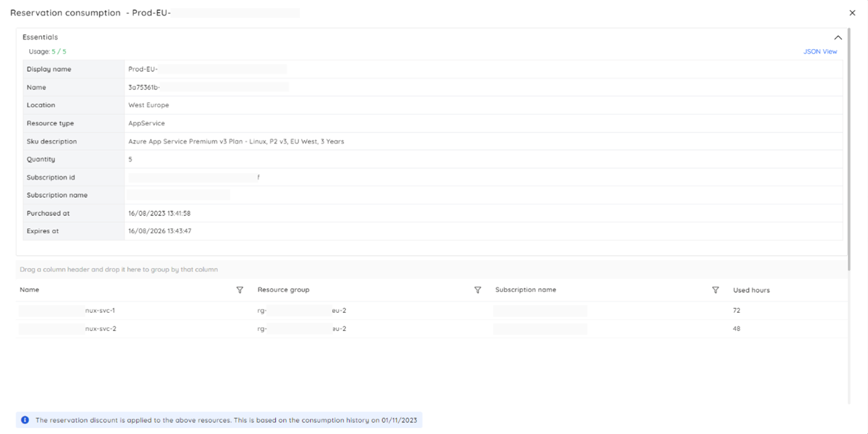Image resolution: width=868 pixels, height=434 pixels.
Task: Open the filter on the Name column
Action: (x=240, y=289)
